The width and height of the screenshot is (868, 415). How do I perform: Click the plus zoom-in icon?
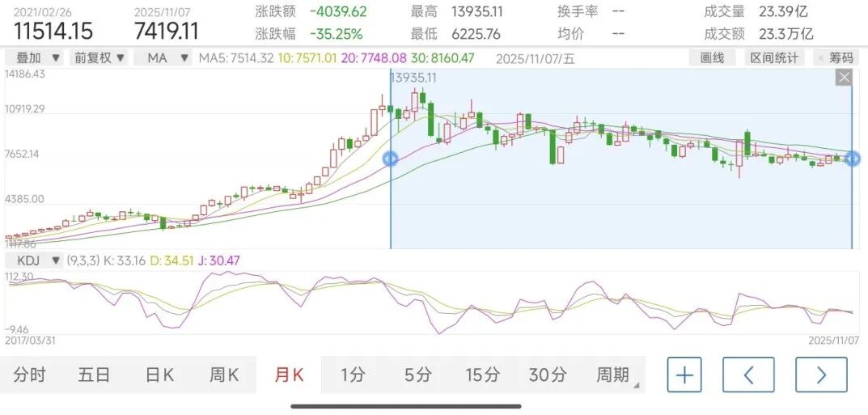(684, 375)
